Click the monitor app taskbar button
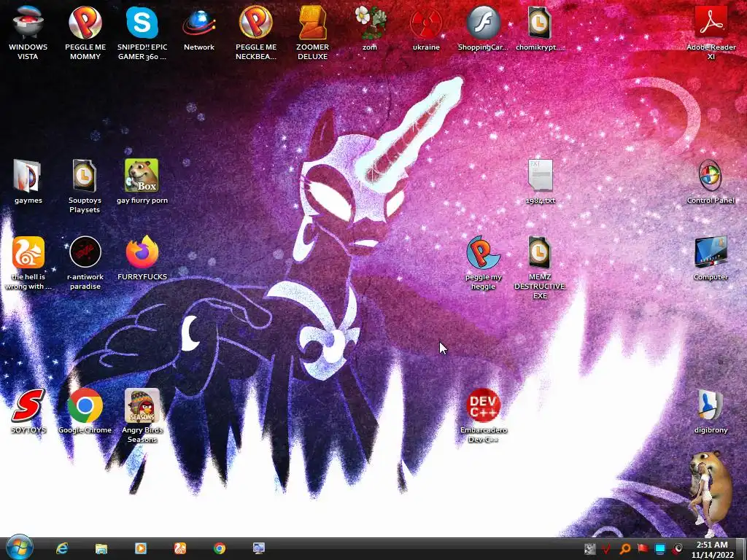Screen dimensions: 747x560 [259, 548]
